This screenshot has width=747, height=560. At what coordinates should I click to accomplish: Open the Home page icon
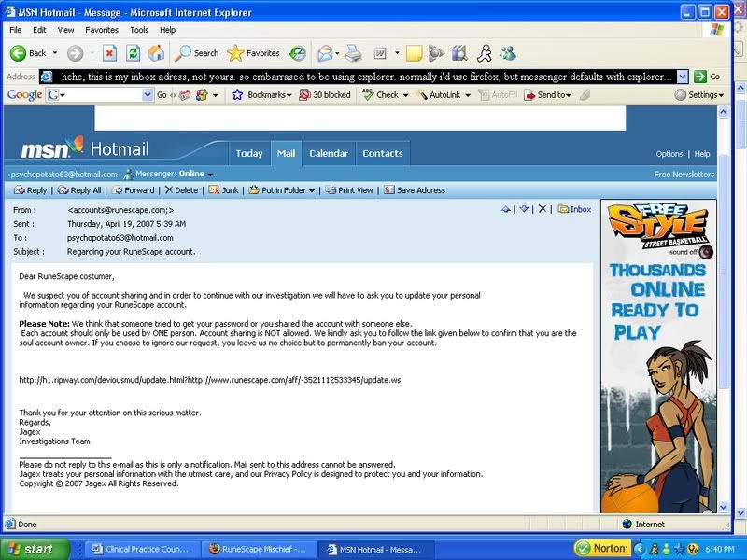pyautogui.click(x=156, y=53)
